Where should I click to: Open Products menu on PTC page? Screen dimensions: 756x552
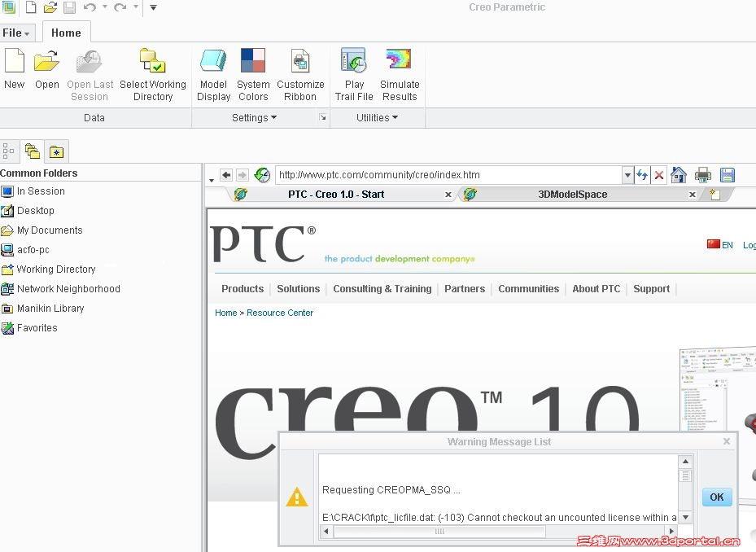pos(243,288)
